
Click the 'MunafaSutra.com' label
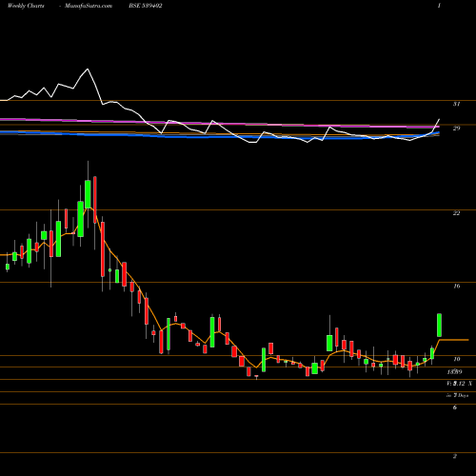89,6
